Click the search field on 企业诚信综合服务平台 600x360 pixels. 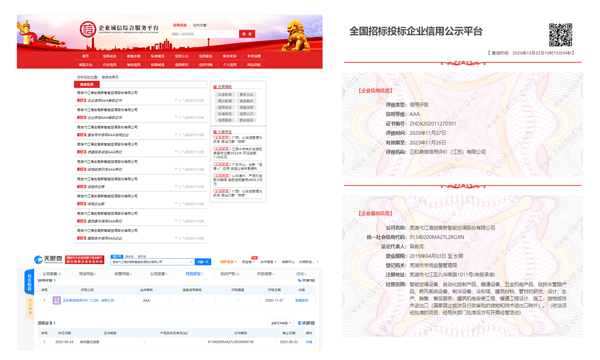(204, 34)
